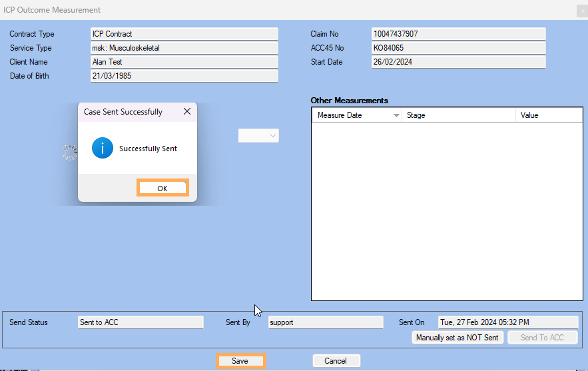Close the Case Sent Successfully dialog with X

[186, 112]
